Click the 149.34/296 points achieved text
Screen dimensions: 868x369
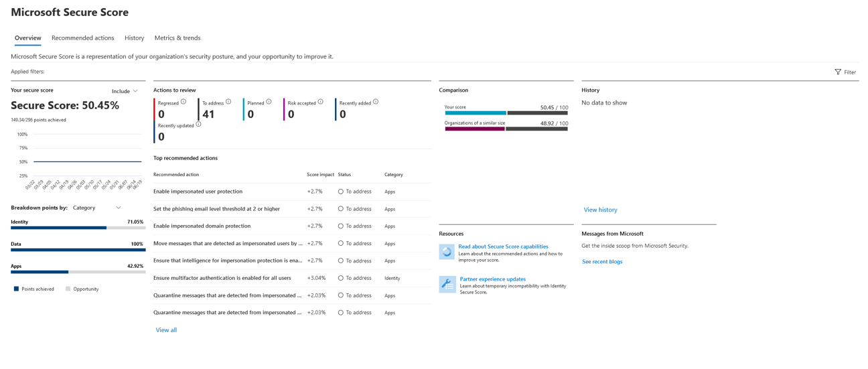pyautogui.click(x=38, y=120)
